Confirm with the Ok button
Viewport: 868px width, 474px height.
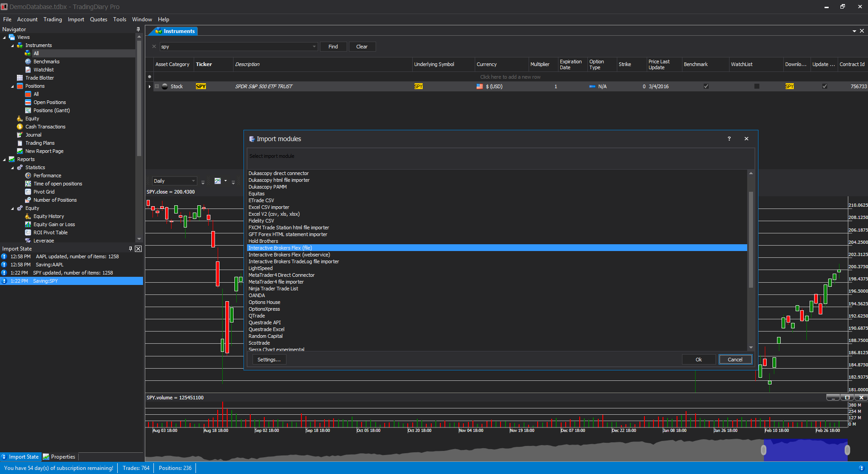[x=699, y=360]
